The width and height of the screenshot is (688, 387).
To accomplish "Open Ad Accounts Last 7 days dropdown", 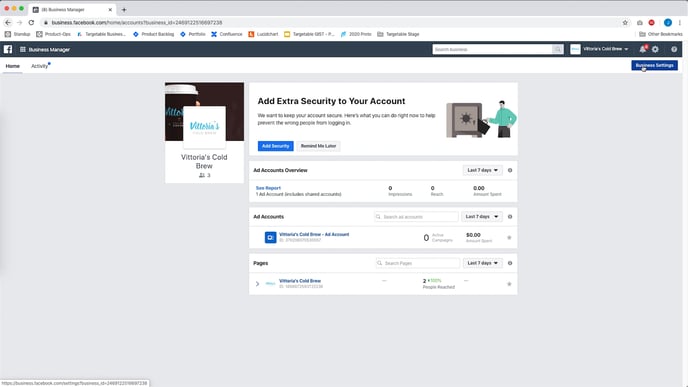I will (481, 217).
